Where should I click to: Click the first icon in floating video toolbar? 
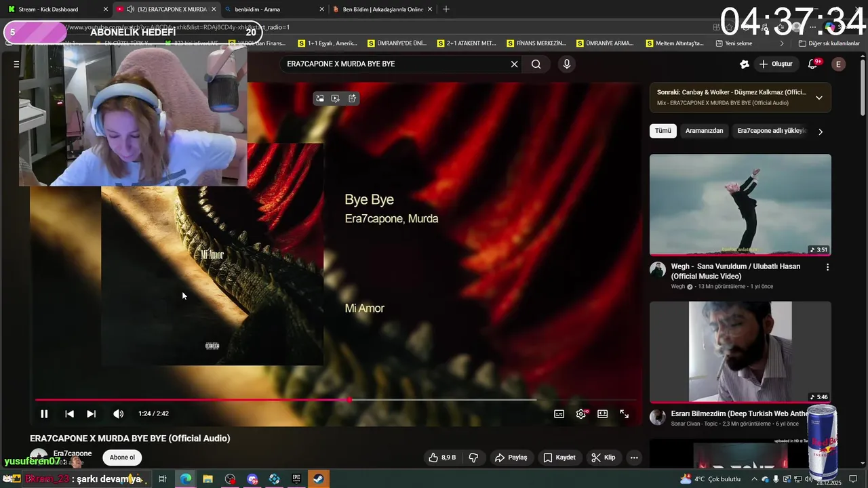pos(320,98)
